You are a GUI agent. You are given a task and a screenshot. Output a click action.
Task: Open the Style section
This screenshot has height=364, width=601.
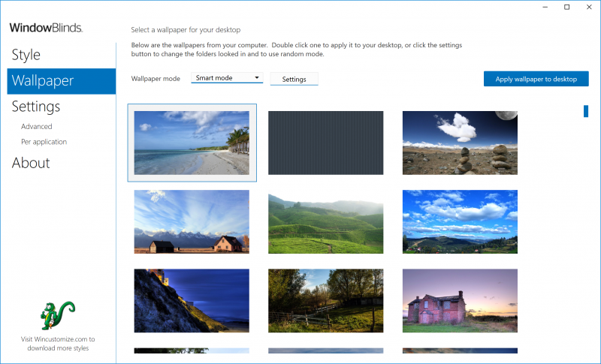click(26, 55)
